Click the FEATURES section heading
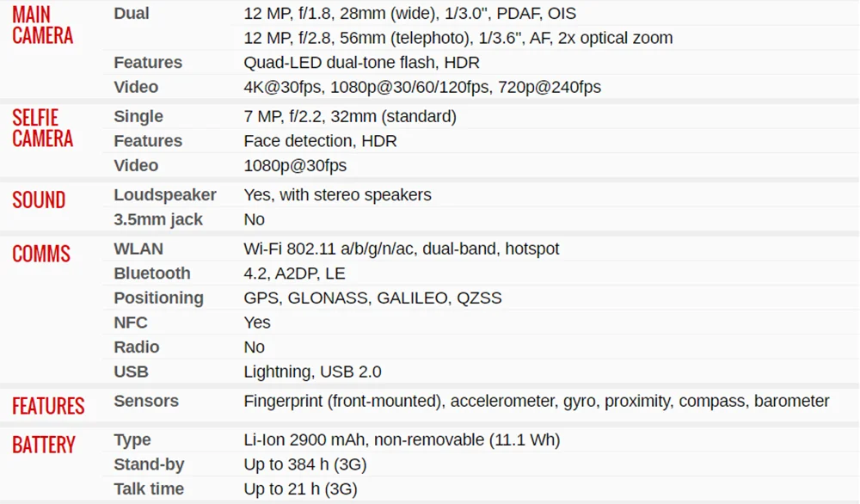 [x=48, y=406]
